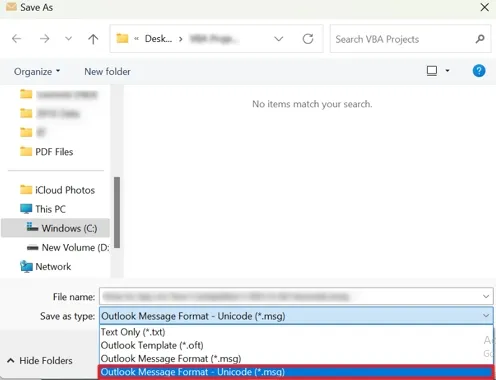Click the Hide Folders caret icon
The image size is (496, 380).
[x=11, y=361]
